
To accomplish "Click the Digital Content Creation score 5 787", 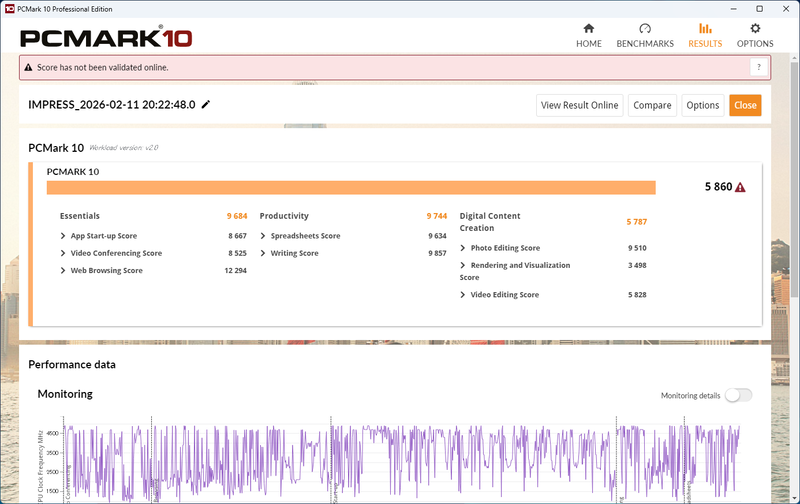I will pos(636,222).
